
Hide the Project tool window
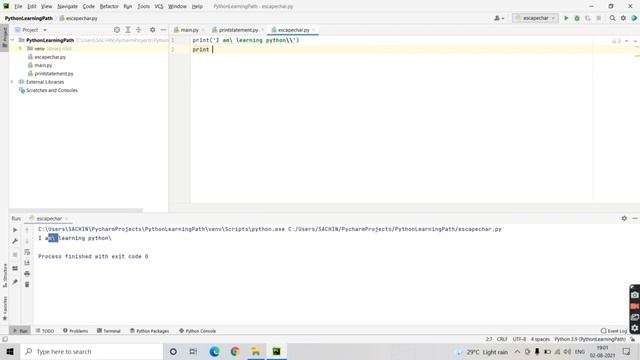[163, 30]
